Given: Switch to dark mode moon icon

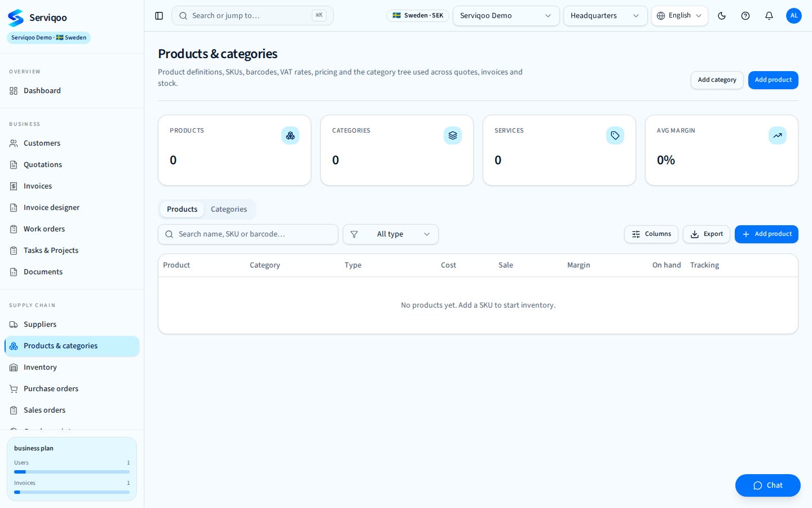Looking at the screenshot, I should (x=722, y=16).
